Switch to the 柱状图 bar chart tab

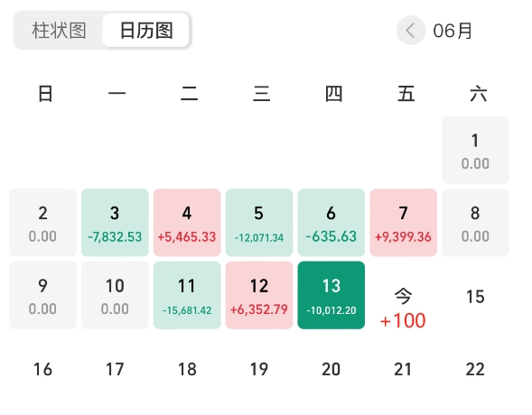coord(59,31)
